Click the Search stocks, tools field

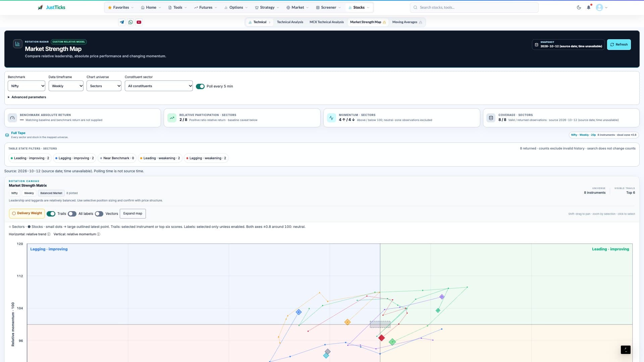474,7
